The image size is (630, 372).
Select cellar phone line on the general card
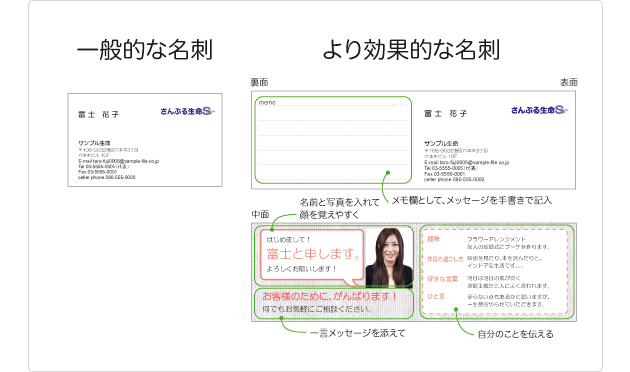coord(106,177)
